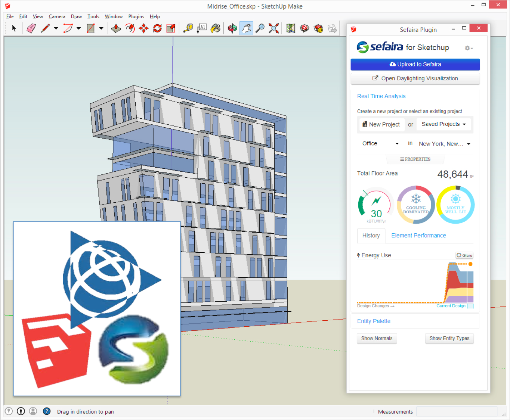Click the credits info status icon

(x=21, y=411)
